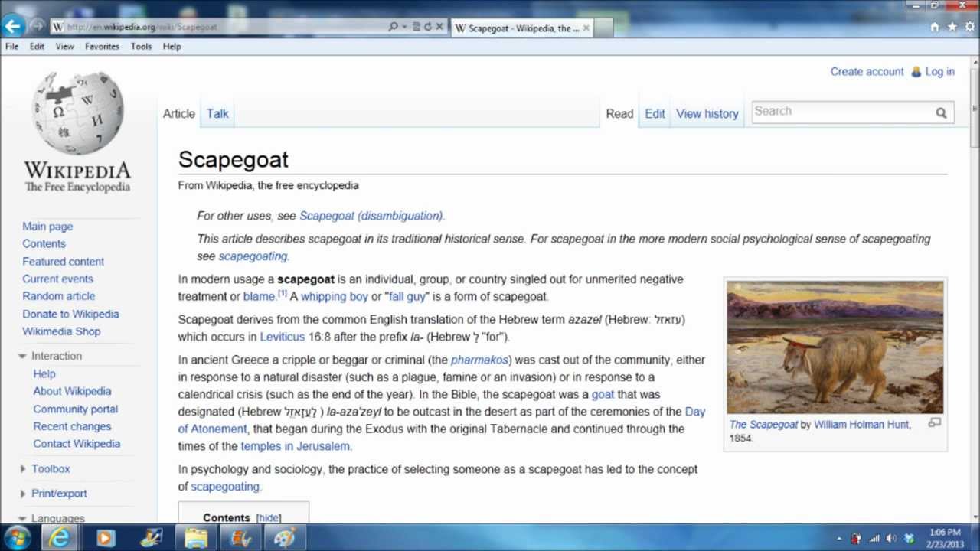This screenshot has height=551, width=980.
Task: Open the Community portal link
Action: coord(75,409)
